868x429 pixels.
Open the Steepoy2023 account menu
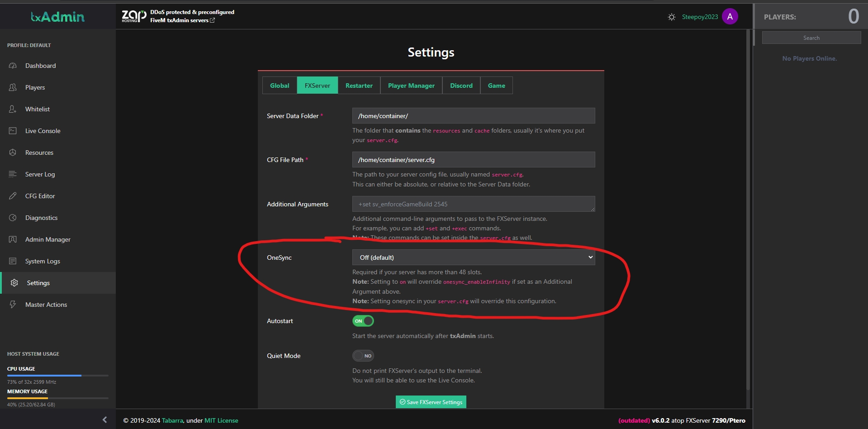coord(700,17)
